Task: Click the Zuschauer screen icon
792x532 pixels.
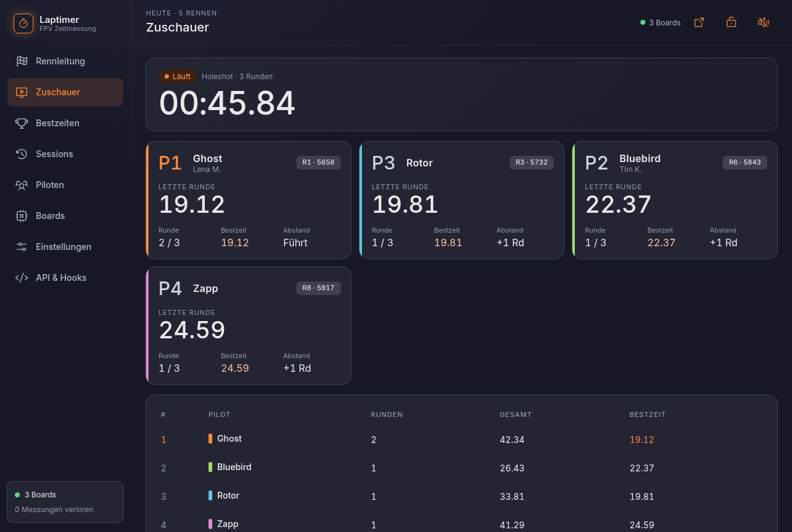Action: click(x=22, y=92)
